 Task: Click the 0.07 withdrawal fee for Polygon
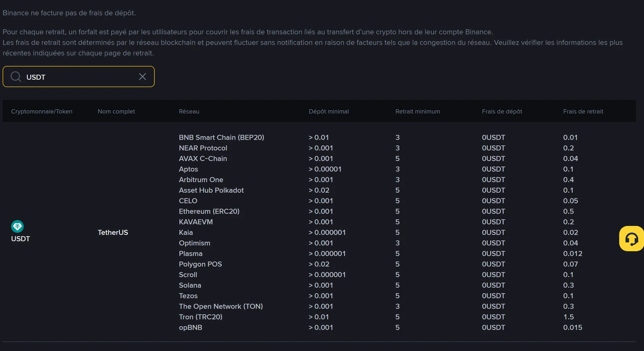tap(570, 264)
